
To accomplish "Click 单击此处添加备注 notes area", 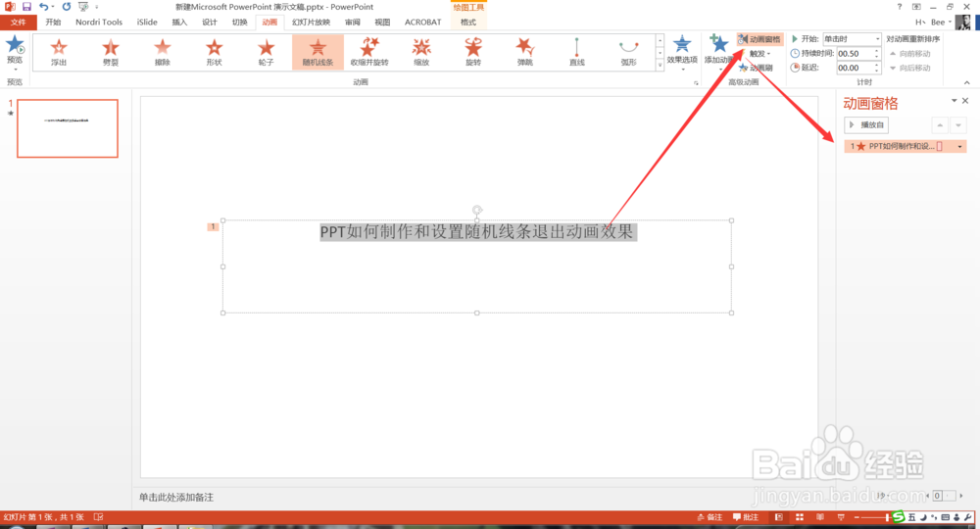I will (176, 497).
